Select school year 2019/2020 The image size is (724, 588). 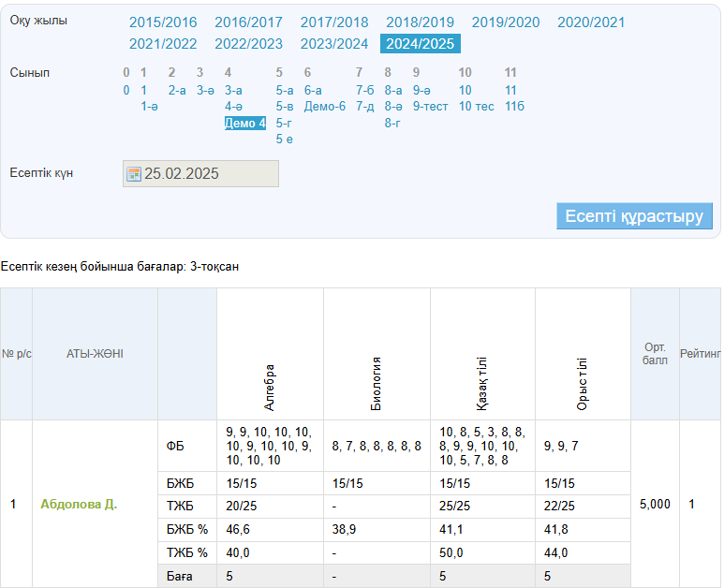click(506, 22)
